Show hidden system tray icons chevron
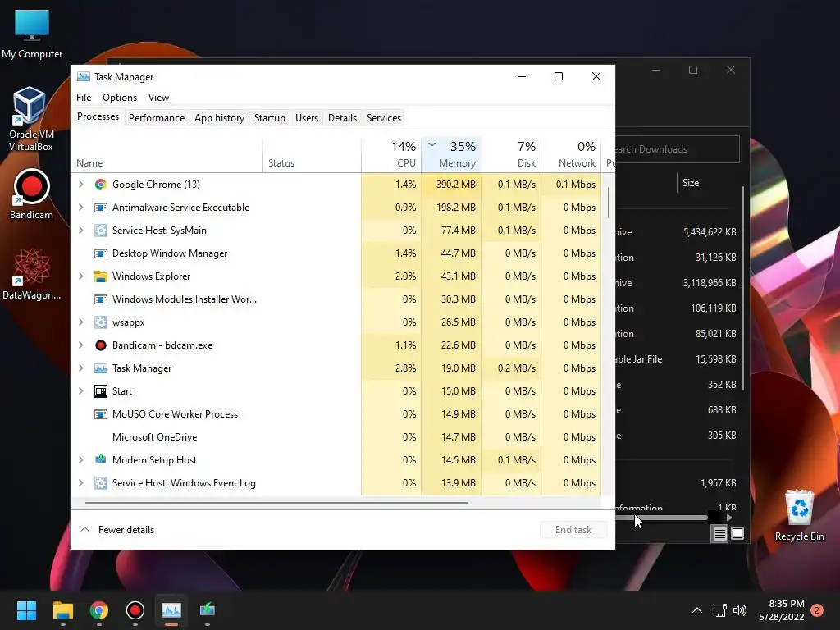This screenshot has height=630, width=840. click(x=697, y=610)
